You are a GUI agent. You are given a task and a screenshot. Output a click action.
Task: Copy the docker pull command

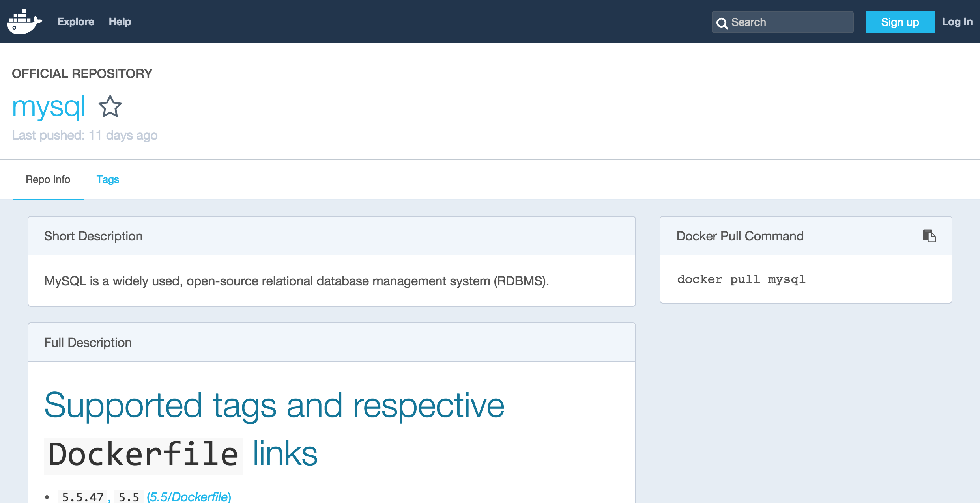click(929, 236)
